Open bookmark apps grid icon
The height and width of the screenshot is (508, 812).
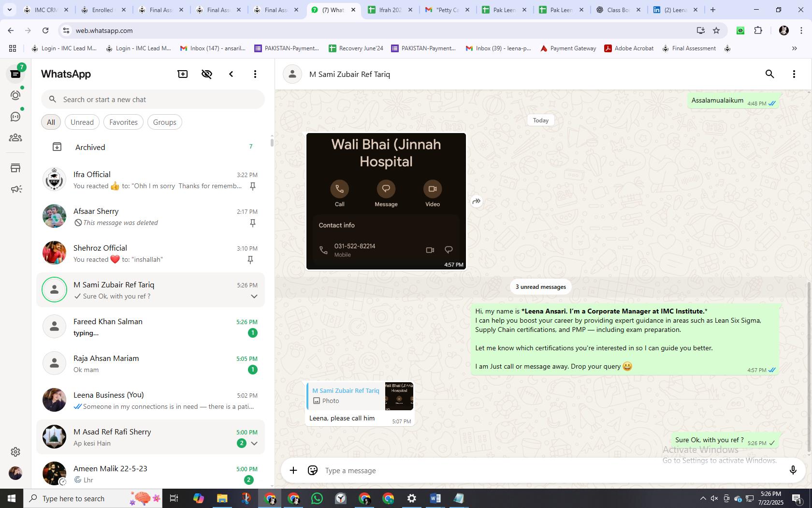13,48
